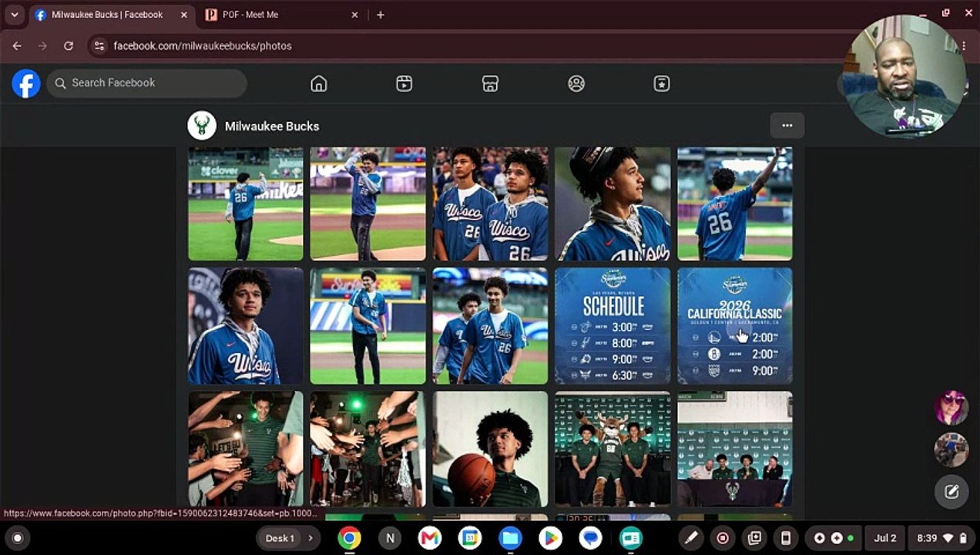Open stylus tools pen icon
The height and width of the screenshot is (555, 980).
click(691, 538)
